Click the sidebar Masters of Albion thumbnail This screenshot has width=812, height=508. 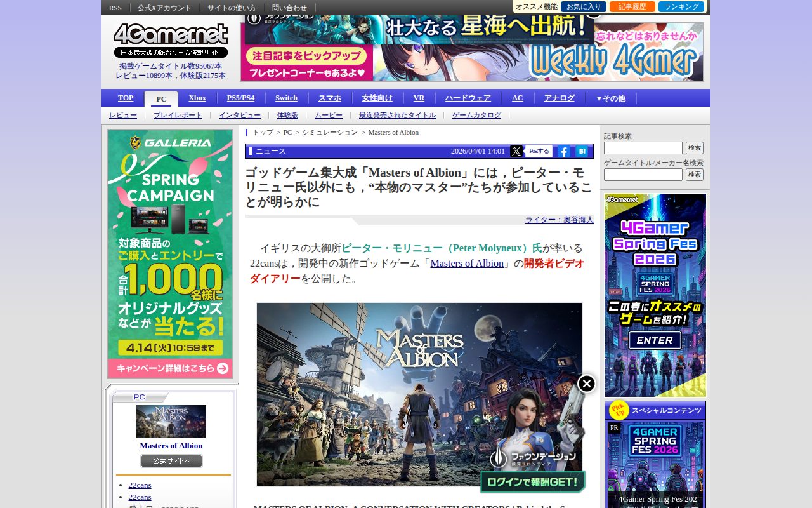tap(171, 421)
